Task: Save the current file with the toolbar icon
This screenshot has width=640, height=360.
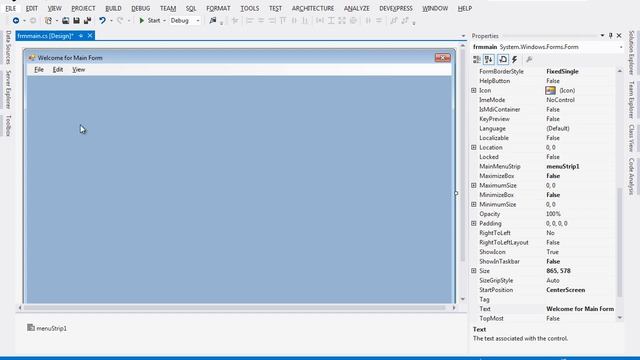Action: pyautogui.click(x=76, y=20)
